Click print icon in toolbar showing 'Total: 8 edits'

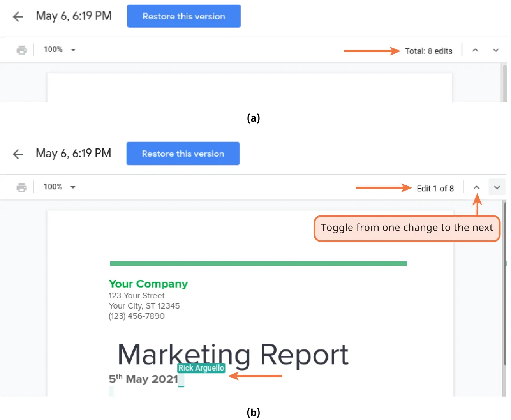[22, 50]
